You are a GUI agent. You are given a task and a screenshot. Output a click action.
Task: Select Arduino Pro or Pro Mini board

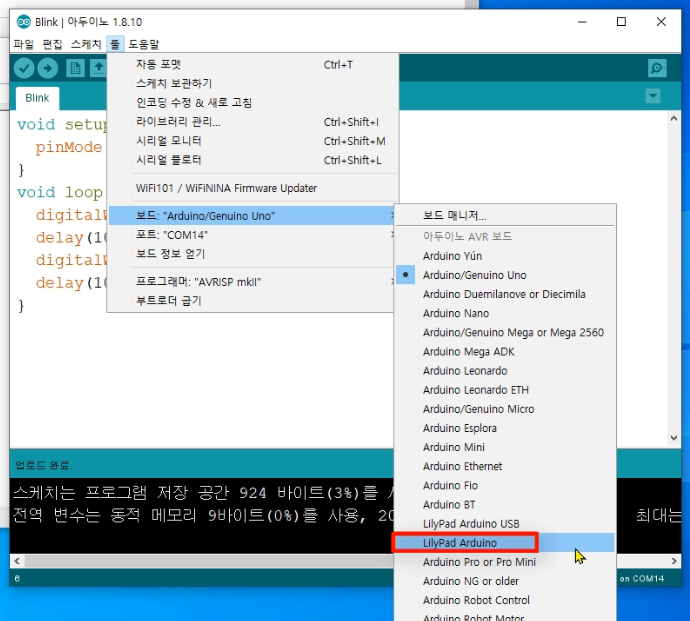(x=505, y=562)
